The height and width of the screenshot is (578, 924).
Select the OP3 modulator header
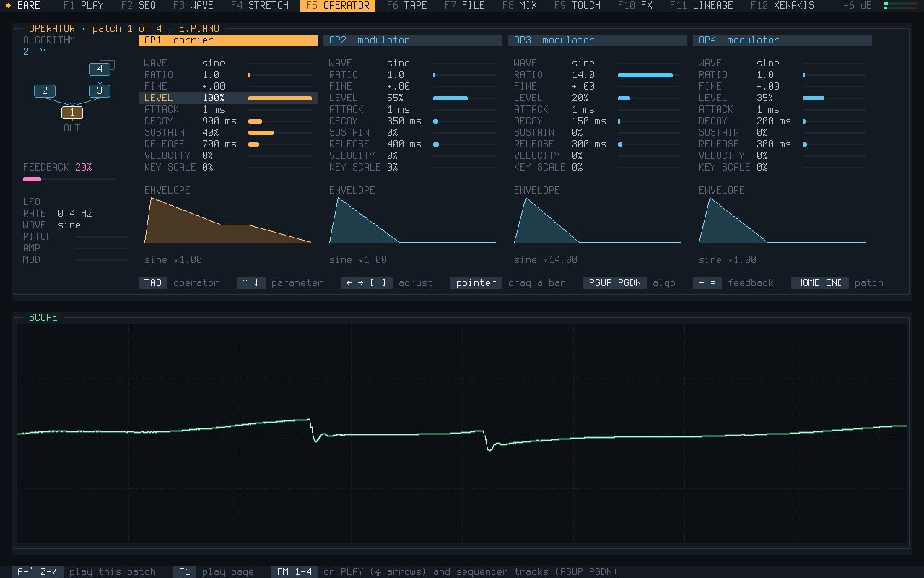click(598, 40)
